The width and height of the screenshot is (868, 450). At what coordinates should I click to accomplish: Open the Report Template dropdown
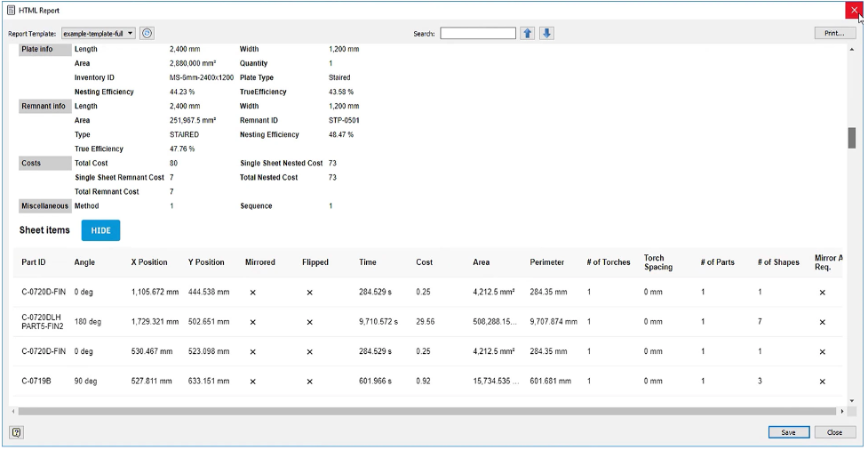pos(98,33)
